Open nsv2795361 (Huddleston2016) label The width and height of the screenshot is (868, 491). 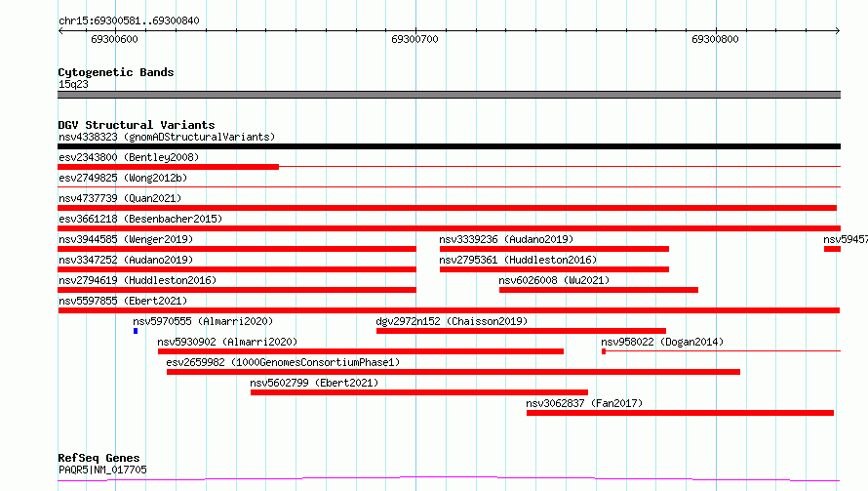pyautogui.click(x=518, y=260)
